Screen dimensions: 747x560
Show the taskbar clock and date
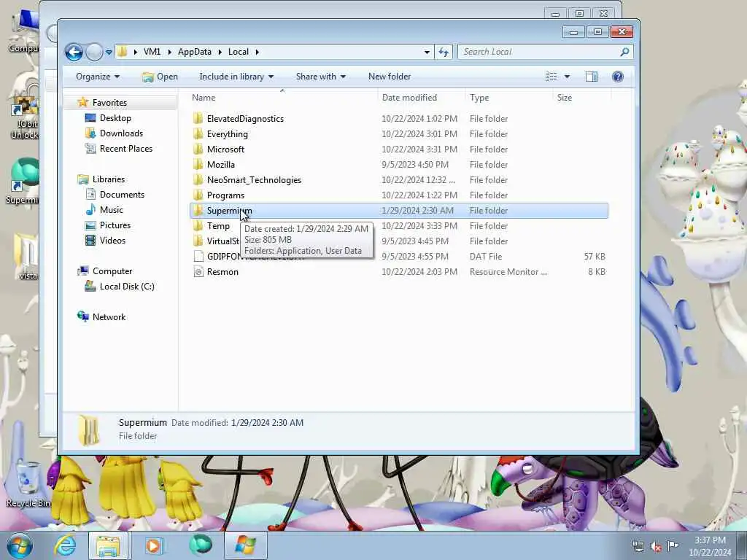coord(710,546)
